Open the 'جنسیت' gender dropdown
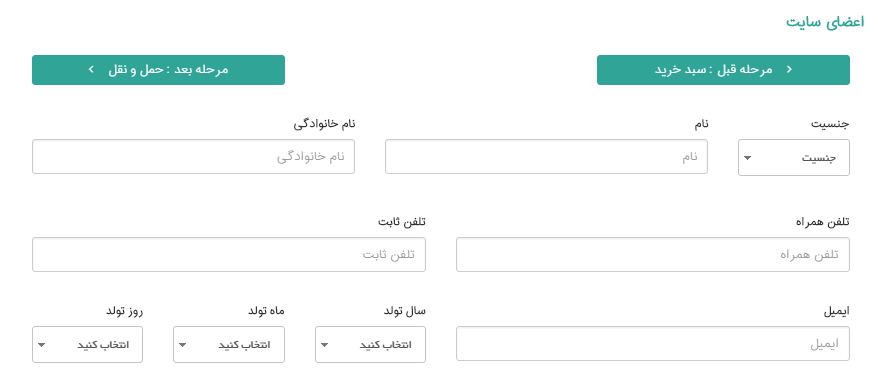The width and height of the screenshot is (878, 374). coord(793,158)
